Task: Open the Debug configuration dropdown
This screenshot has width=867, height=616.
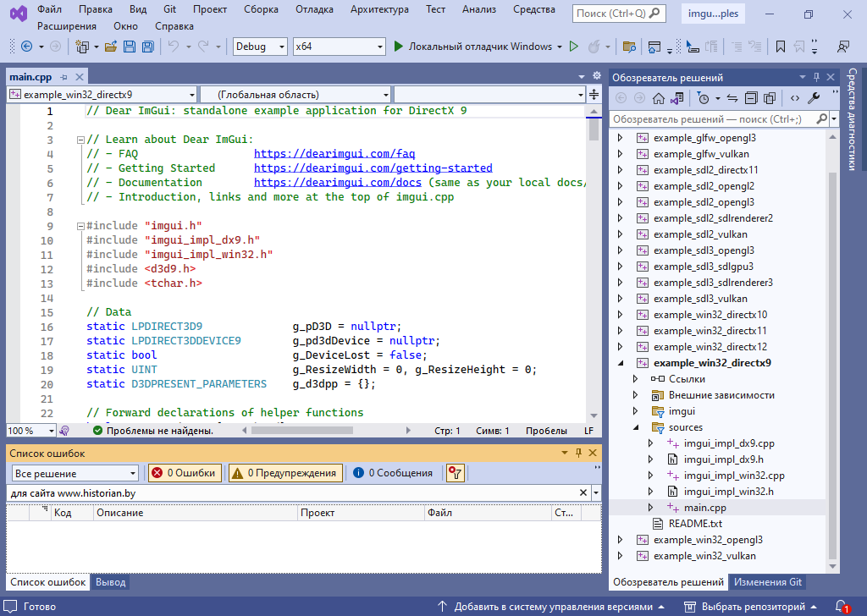Action: (260, 47)
